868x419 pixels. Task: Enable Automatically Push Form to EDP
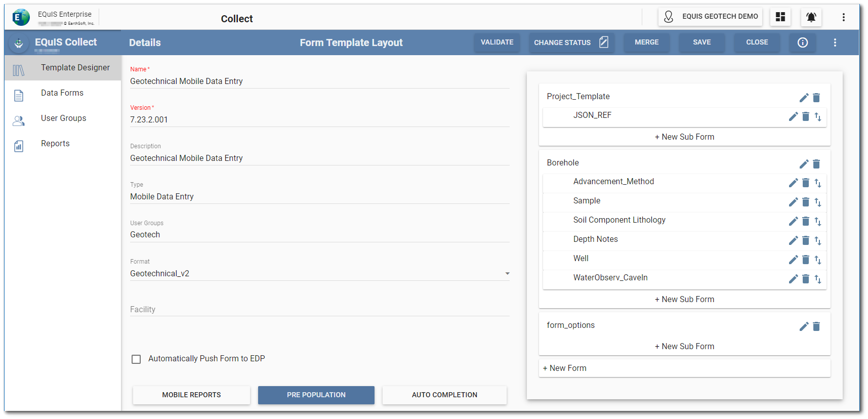pyautogui.click(x=136, y=359)
